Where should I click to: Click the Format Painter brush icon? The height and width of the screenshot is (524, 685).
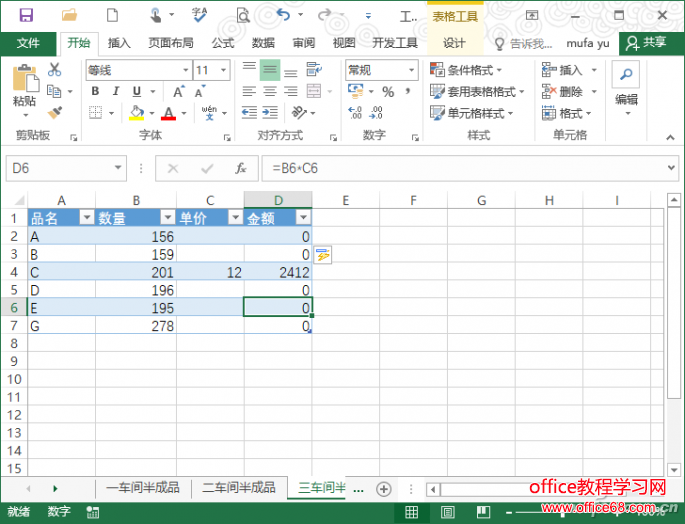55,113
